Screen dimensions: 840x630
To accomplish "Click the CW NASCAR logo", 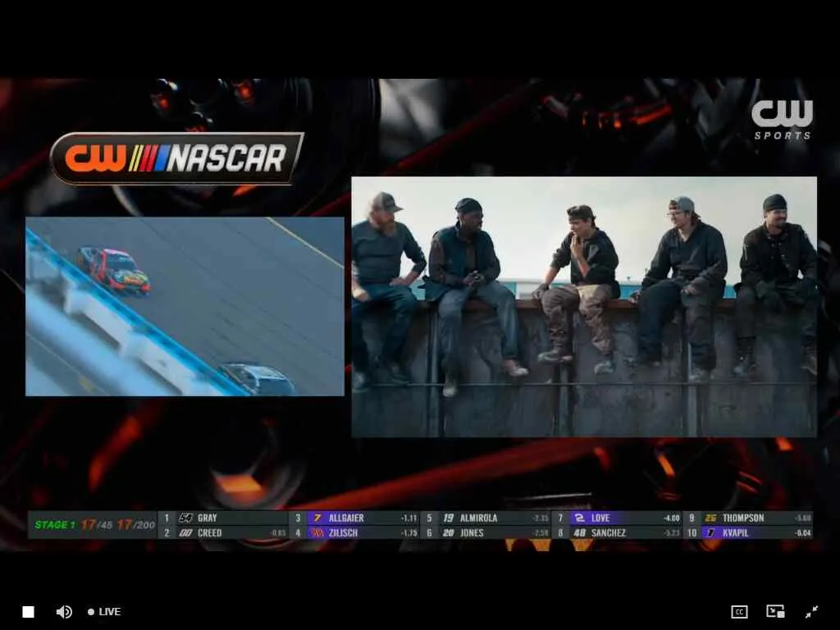I will tap(177, 158).
